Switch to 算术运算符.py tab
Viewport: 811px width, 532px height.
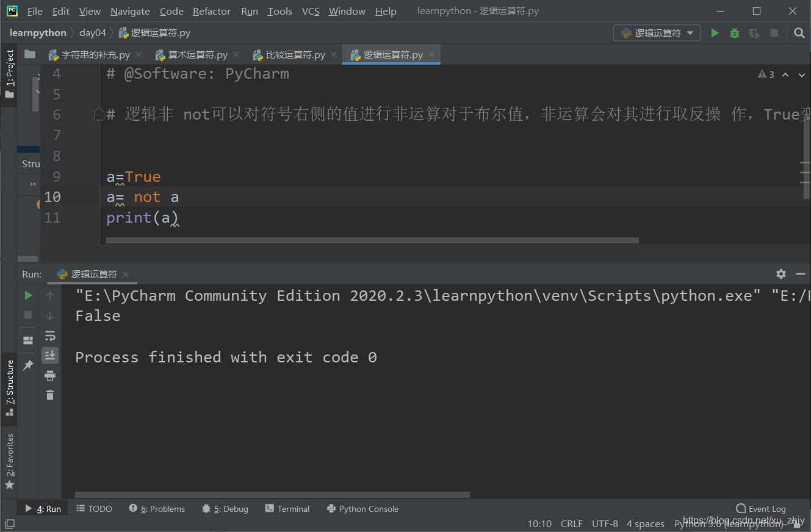click(x=198, y=55)
